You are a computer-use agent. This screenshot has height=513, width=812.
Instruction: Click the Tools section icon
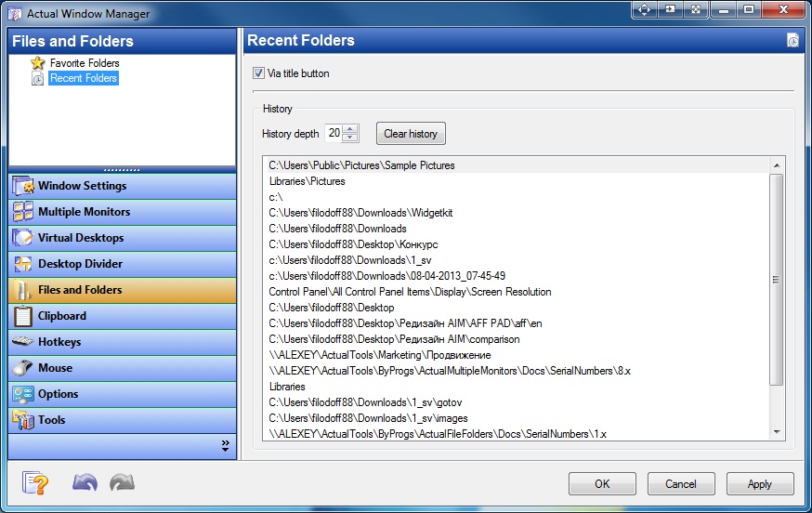(x=23, y=420)
